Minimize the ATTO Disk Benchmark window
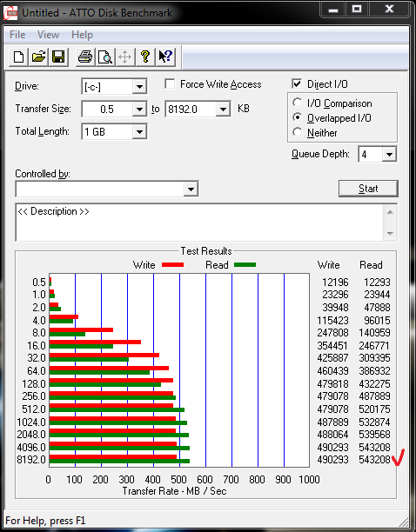Screen dimensions: 416x532 (x=333, y=10)
